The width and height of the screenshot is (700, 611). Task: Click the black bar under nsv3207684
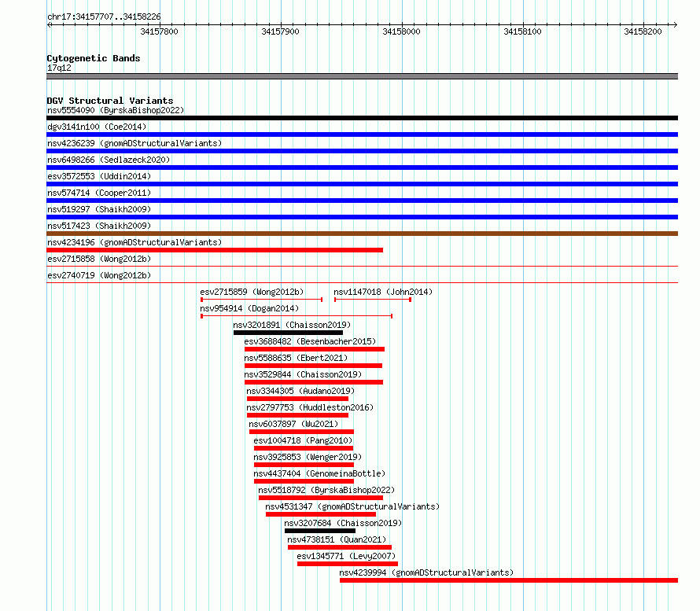click(320, 531)
